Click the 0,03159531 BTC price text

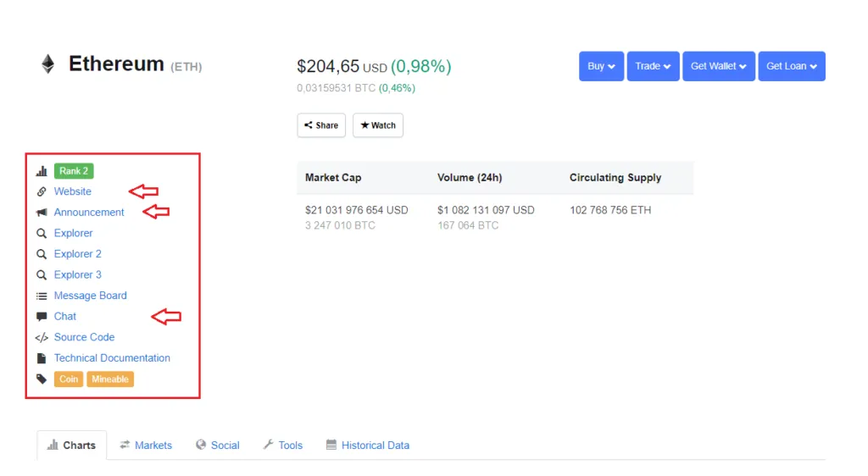336,88
